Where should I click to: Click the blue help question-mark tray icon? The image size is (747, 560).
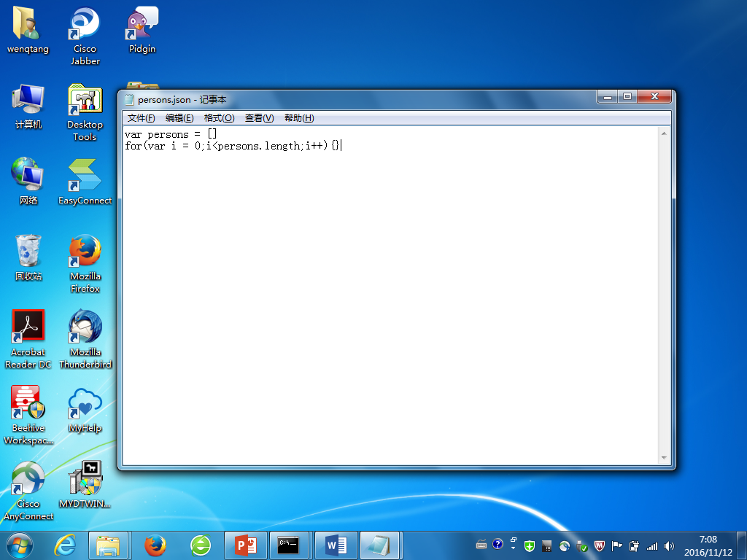498,544
